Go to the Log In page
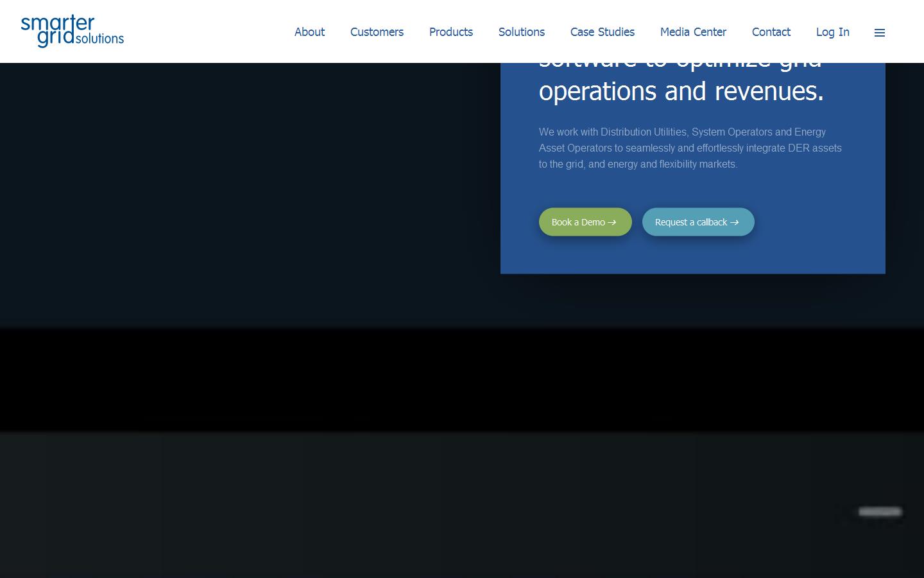The width and height of the screenshot is (924, 578). (832, 32)
